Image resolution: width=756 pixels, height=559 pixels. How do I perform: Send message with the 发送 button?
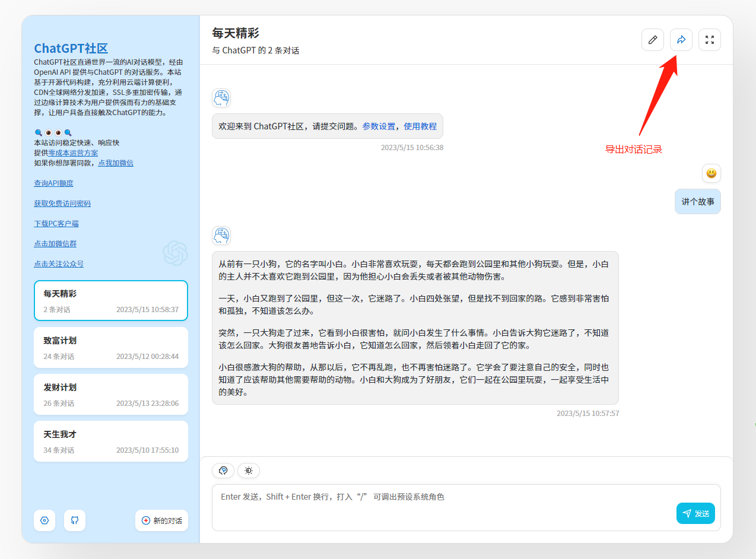(x=695, y=513)
